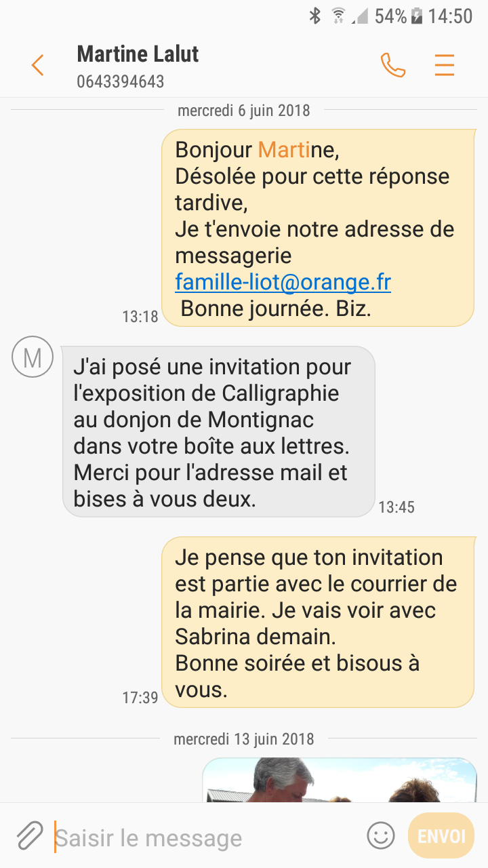The width and height of the screenshot is (488, 868).
Task: Tap the phone number 0643394643
Action: coord(120,82)
